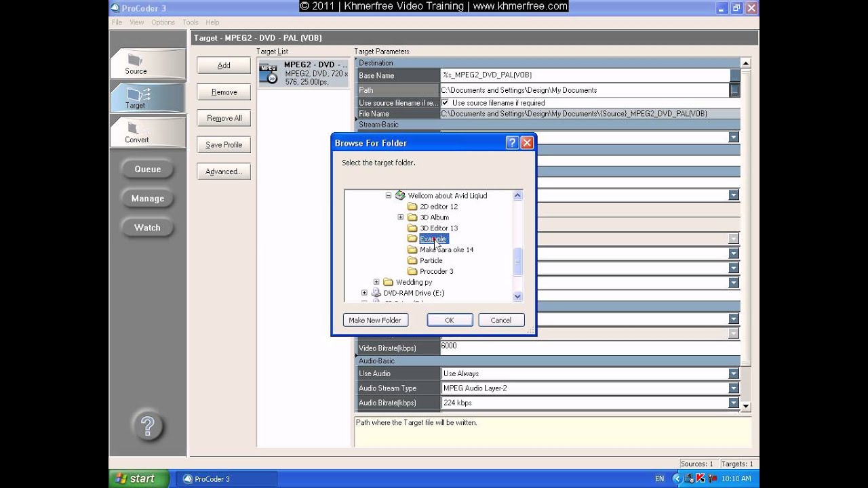Open the File menu
Image resolution: width=868 pixels, height=488 pixels.
pos(117,22)
